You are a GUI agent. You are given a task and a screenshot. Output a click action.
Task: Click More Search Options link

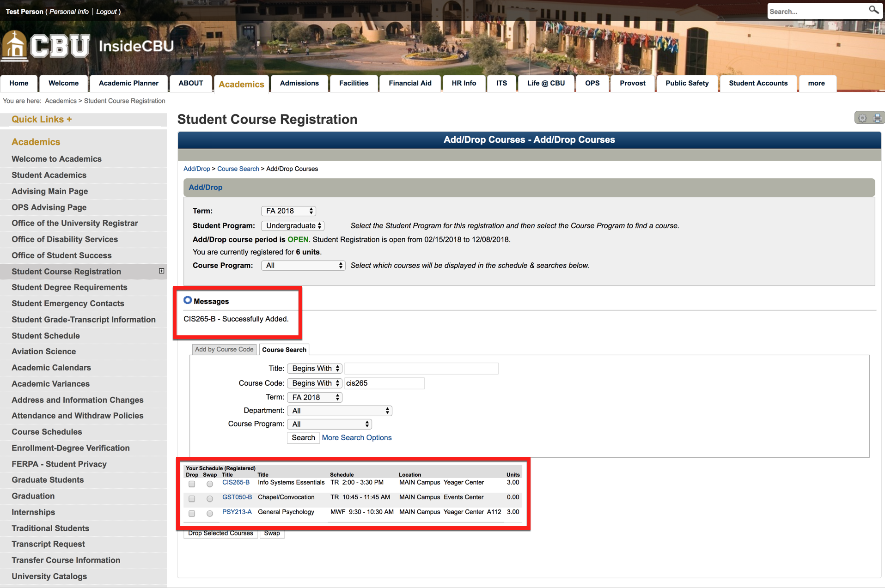pos(356,437)
